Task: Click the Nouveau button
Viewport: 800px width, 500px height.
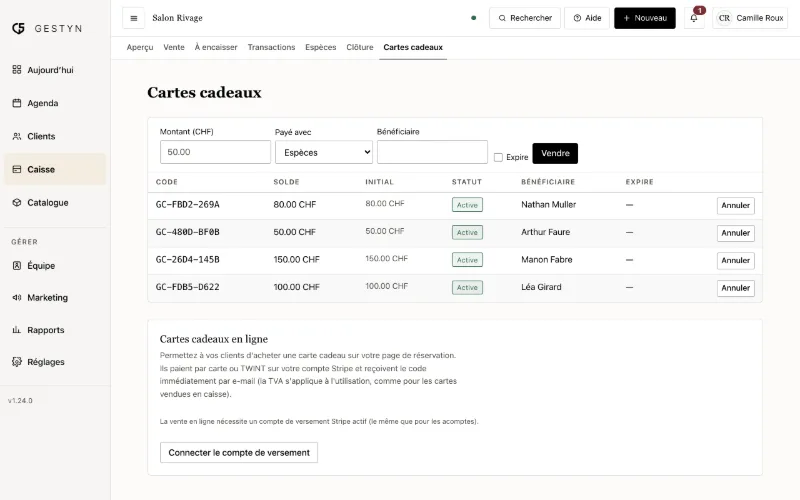Action: [x=645, y=18]
